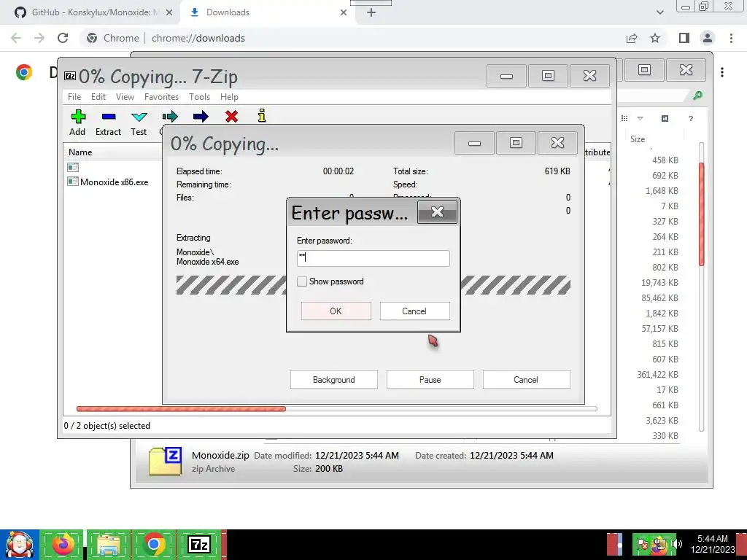Image resolution: width=747 pixels, height=560 pixels.
Task: Cancel the copying operation
Action: (526, 379)
